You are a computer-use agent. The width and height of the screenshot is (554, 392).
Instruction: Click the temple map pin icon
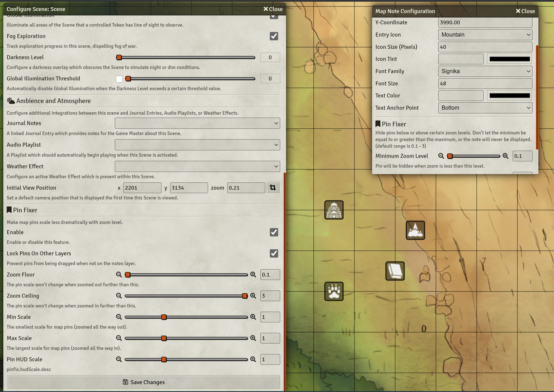334,210
